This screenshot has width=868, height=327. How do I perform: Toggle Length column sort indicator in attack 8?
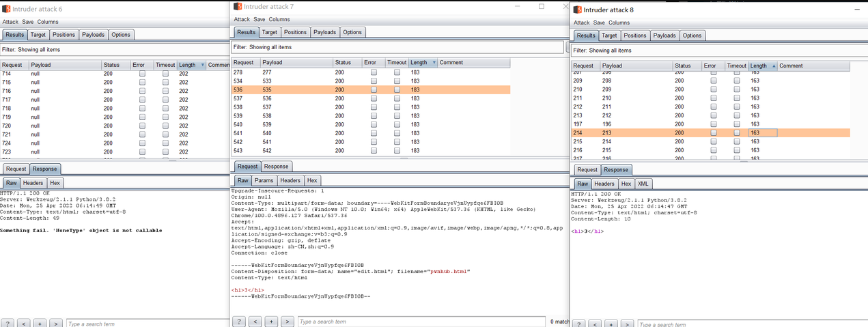pos(773,66)
